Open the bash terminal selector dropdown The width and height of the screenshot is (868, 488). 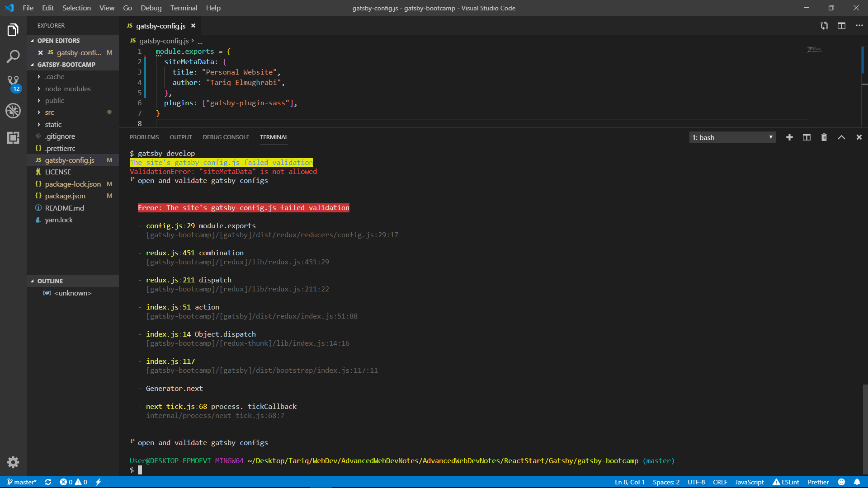click(732, 137)
